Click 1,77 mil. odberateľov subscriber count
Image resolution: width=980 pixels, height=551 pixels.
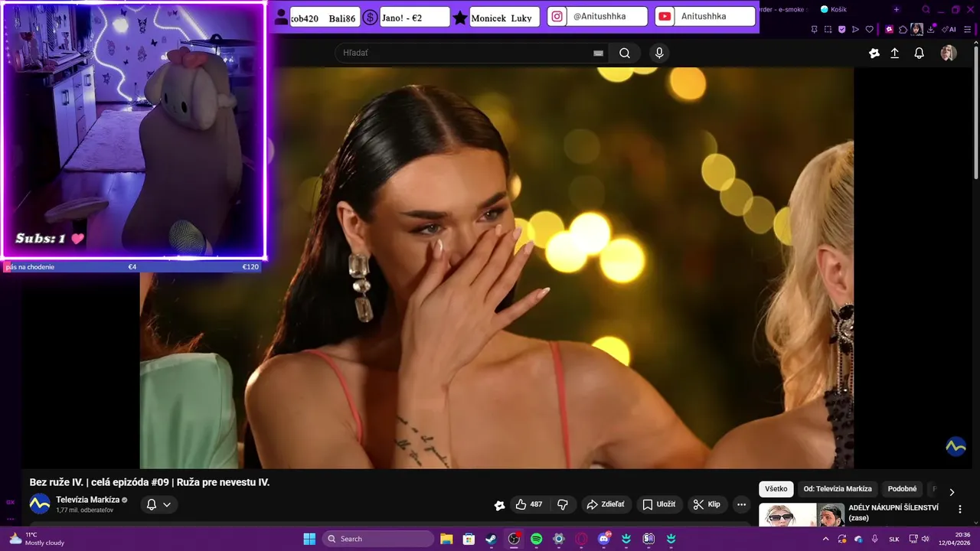[x=84, y=510]
